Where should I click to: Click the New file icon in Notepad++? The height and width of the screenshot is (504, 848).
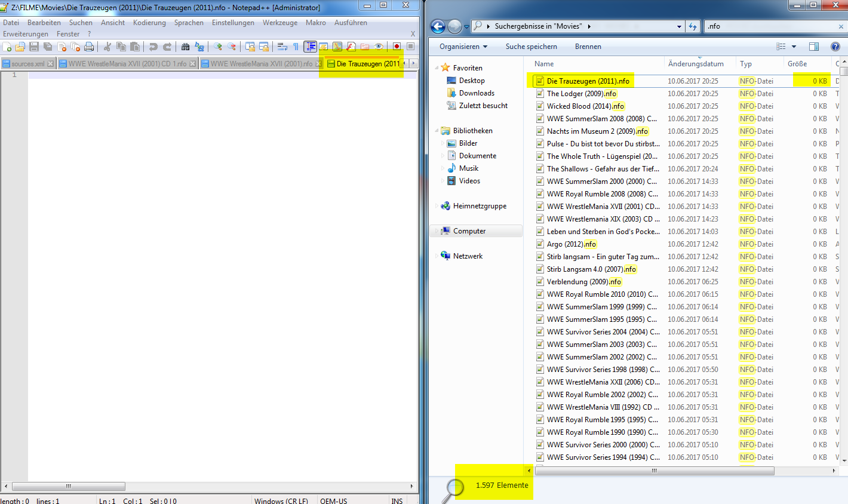[7, 47]
